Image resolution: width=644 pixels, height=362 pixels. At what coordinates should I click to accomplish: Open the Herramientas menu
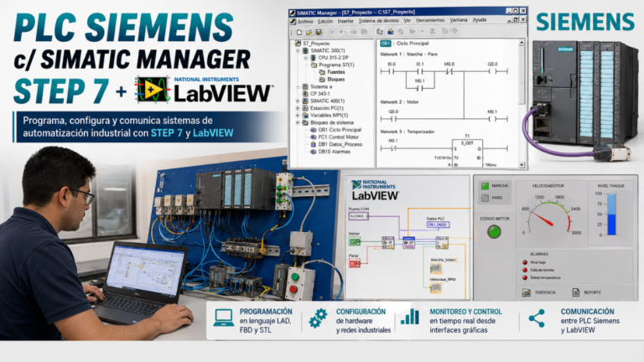430,20
